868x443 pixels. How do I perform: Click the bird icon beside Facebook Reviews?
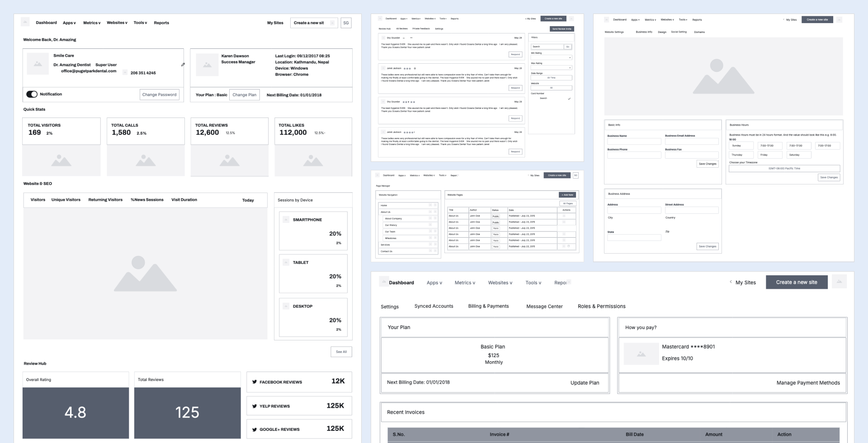click(255, 382)
